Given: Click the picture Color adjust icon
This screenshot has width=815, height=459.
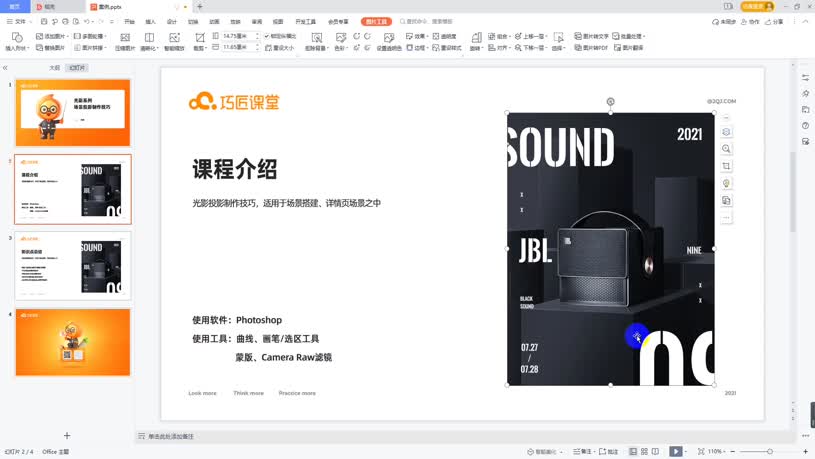Looking at the screenshot, I should 340,37.
